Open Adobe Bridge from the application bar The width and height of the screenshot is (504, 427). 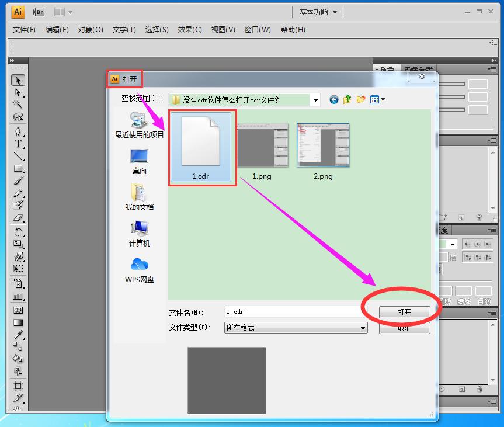tap(38, 12)
